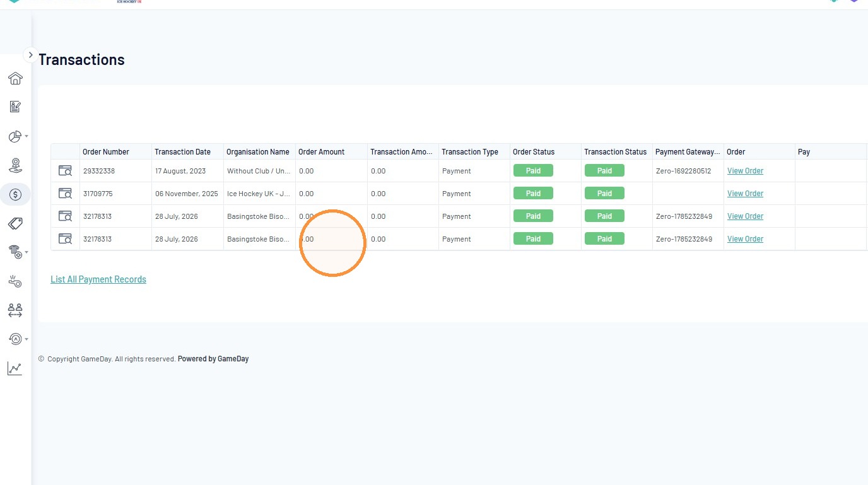The height and width of the screenshot is (485, 868).
Task: Click date cell 06 November, 2025
Action: [187, 194]
